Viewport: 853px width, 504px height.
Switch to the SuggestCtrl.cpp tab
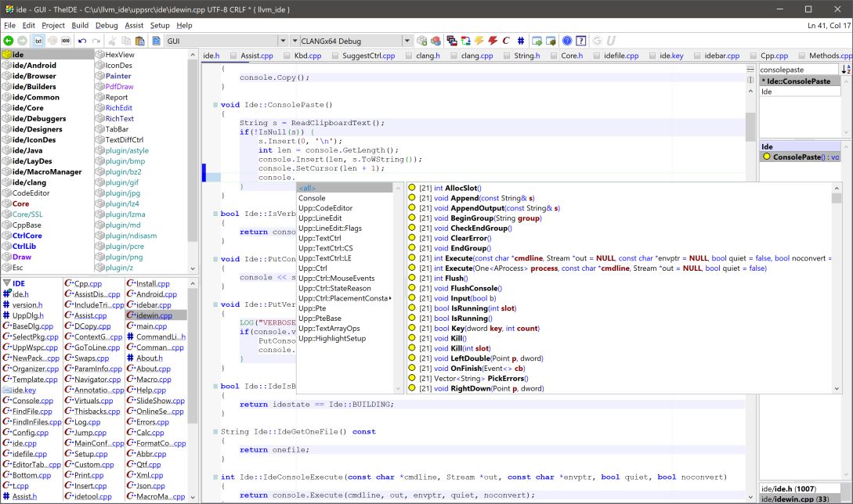[x=366, y=56]
